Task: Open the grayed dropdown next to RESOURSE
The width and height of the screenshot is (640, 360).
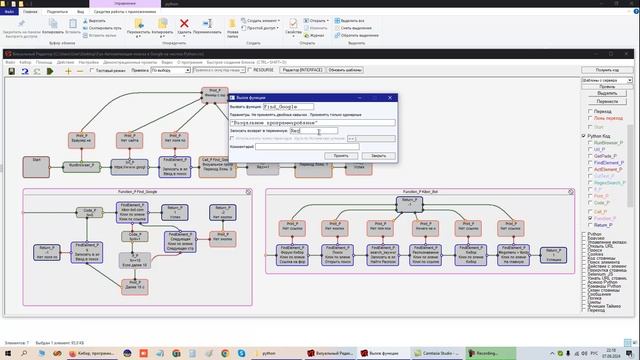Action: pyautogui.click(x=219, y=70)
